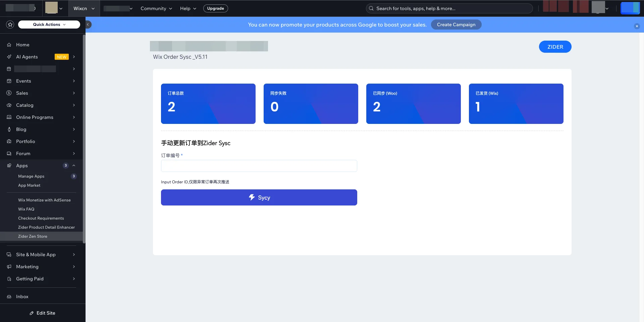
Task: Click the Create Campaign button
Action: pyautogui.click(x=456, y=25)
